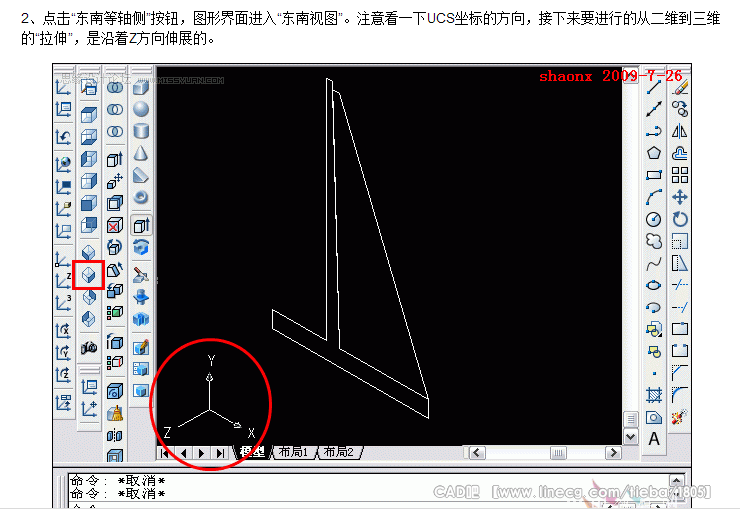Activate the Circle draw tool
Image resolution: width=740 pixels, height=509 pixels.
[654, 219]
